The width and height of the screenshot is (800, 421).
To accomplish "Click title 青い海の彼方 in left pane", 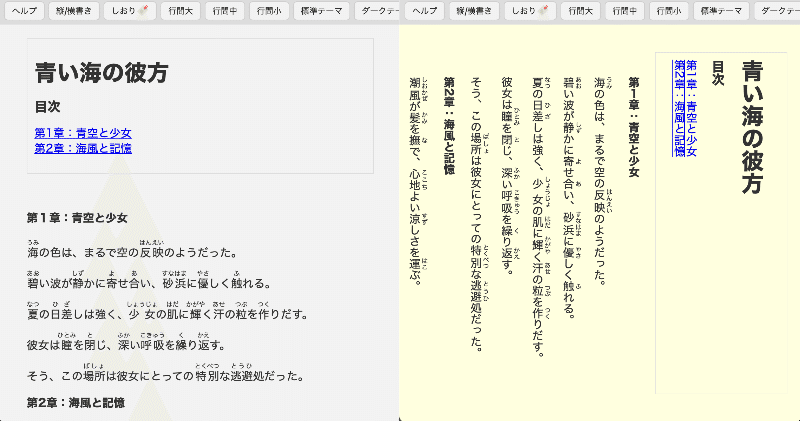I will 102,72.
